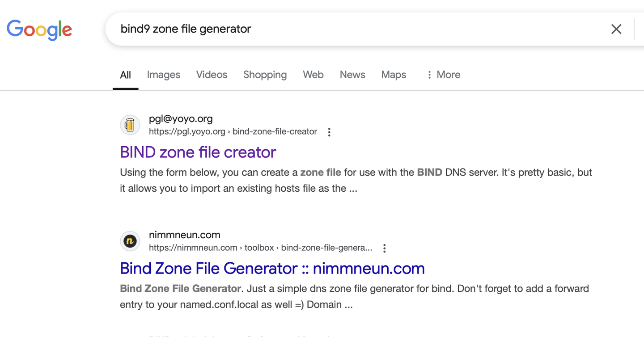Click the pgl@yoyo.org site name
The height and width of the screenshot is (337, 644).
181,119
